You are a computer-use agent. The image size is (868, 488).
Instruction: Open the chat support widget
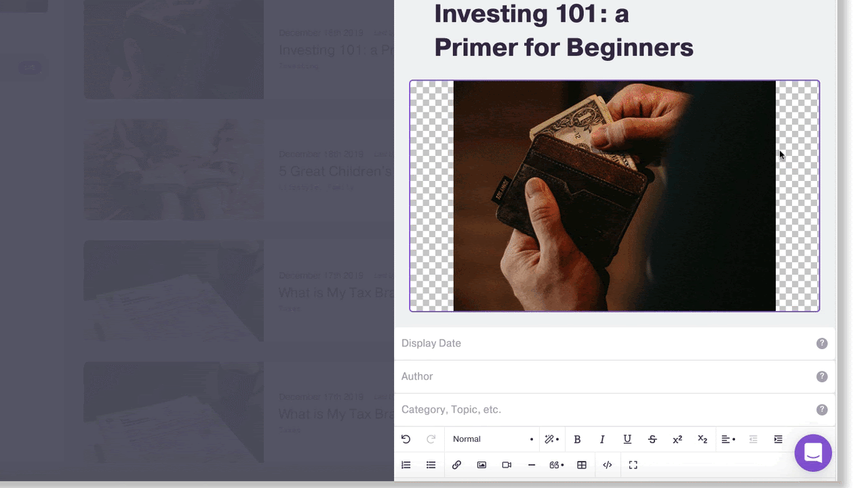[813, 453]
